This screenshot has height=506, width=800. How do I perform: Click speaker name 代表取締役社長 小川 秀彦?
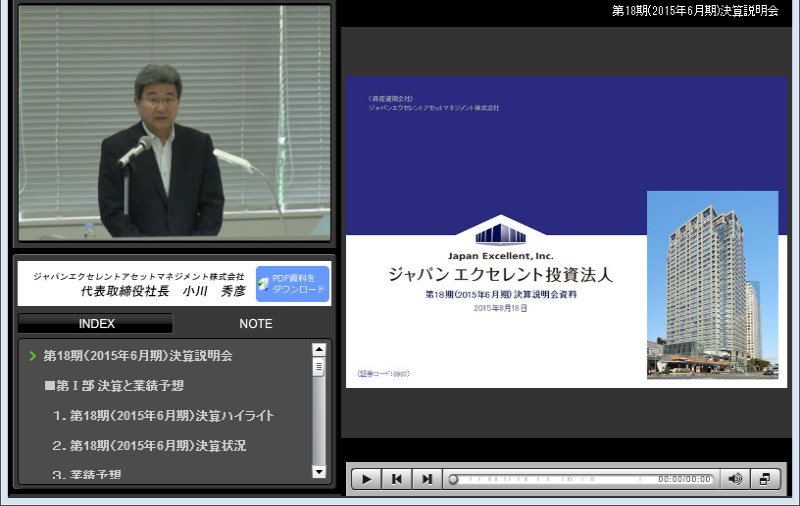(x=163, y=291)
